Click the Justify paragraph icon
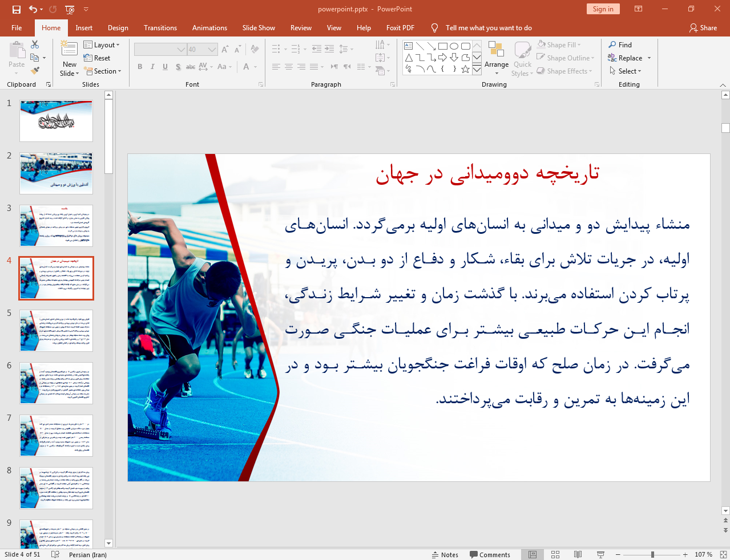730x560 pixels. pos(313,67)
